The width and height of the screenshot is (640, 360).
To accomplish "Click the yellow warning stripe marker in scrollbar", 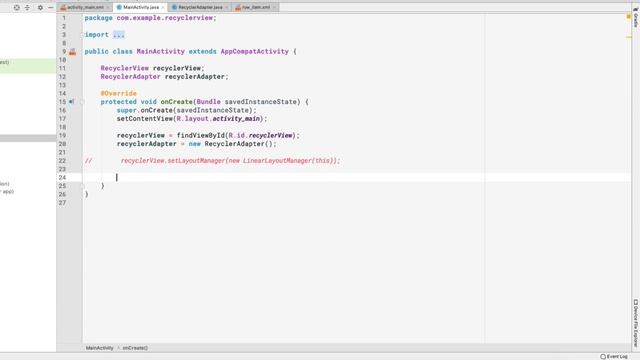I will pyautogui.click(x=629, y=37).
